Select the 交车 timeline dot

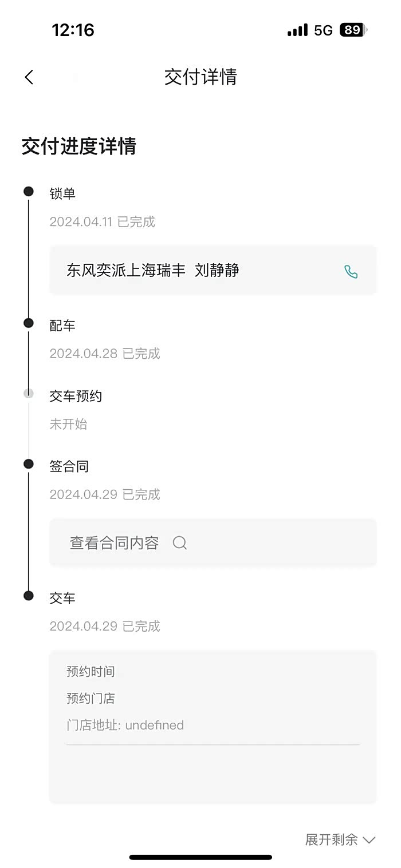pyautogui.click(x=29, y=596)
